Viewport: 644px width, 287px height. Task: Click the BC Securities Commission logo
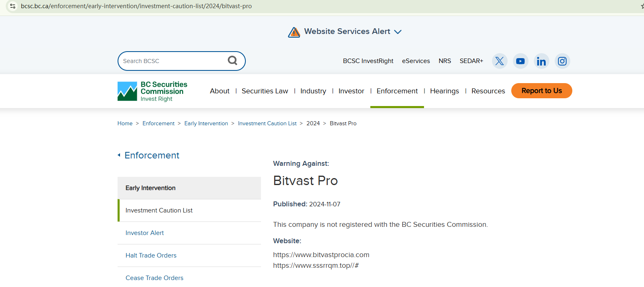click(152, 91)
